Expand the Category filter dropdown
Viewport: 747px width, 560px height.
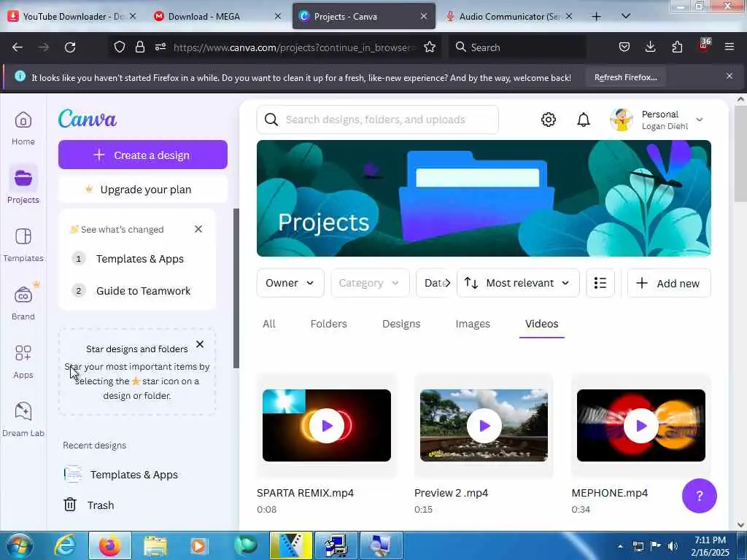point(370,283)
